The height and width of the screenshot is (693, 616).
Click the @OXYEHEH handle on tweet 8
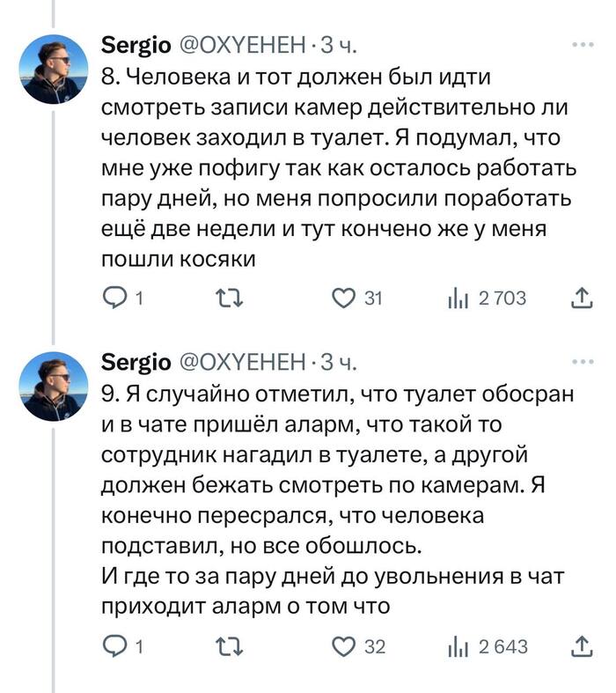point(242,44)
